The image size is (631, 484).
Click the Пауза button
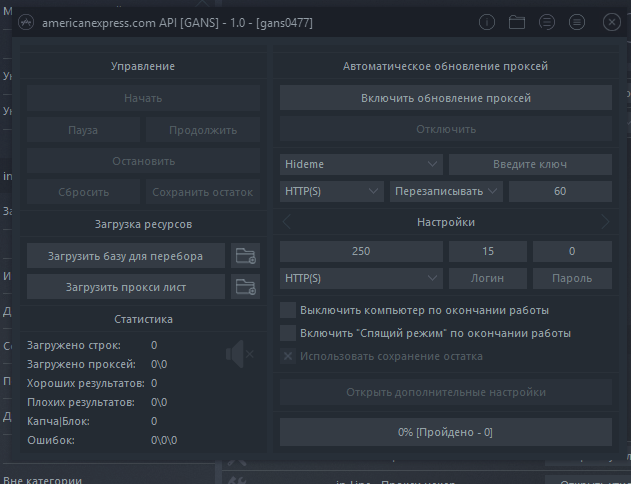click(x=83, y=130)
